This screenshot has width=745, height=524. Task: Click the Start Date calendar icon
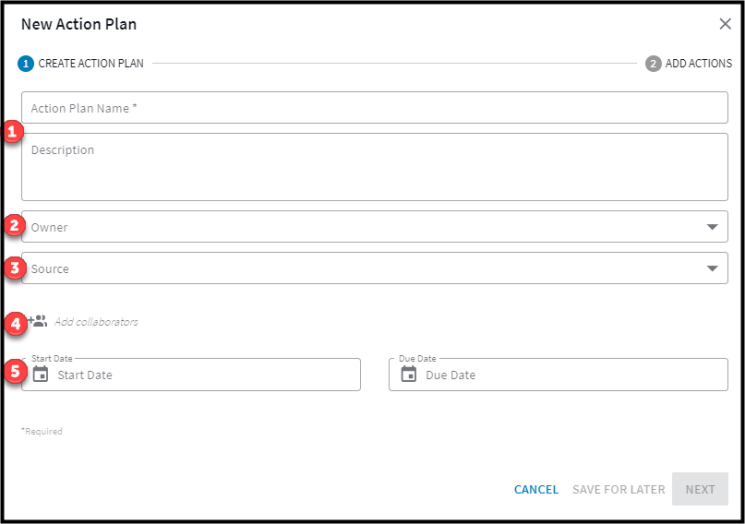(x=40, y=374)
